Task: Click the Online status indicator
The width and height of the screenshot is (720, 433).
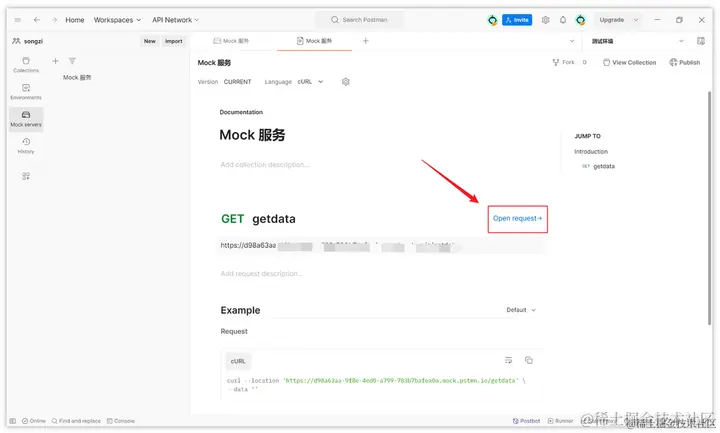Action: point(34,421)
